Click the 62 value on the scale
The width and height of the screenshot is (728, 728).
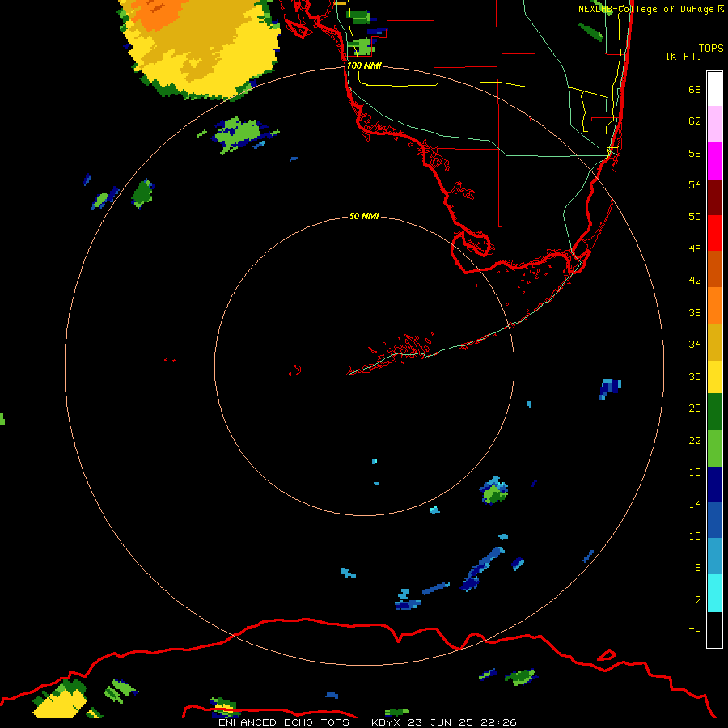coord(695,121)
